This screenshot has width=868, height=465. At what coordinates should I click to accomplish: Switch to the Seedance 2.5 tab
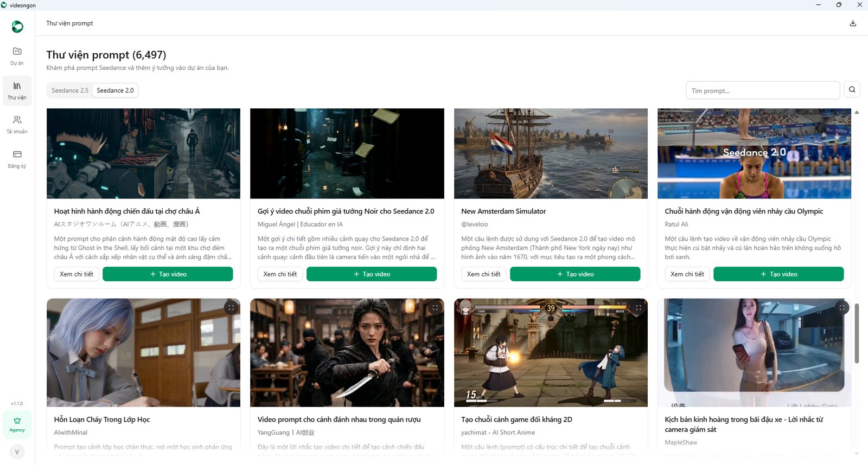(70, 91)
